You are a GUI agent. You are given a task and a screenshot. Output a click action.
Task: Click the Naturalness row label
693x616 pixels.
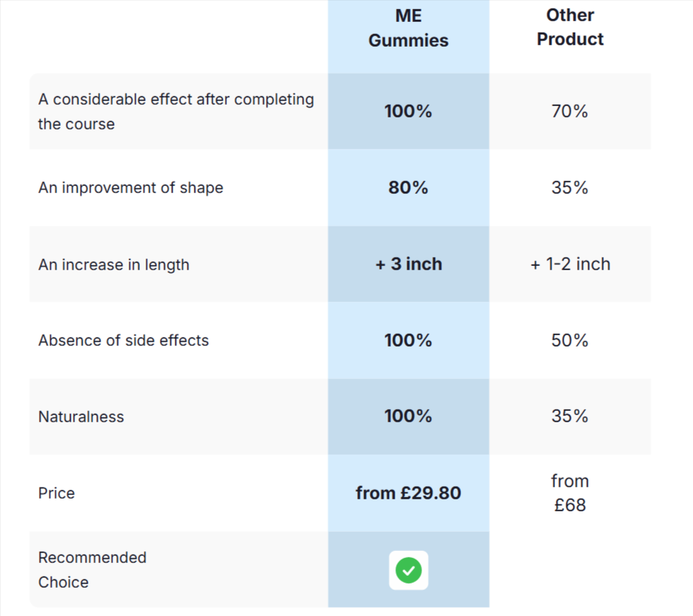(81, 417)
